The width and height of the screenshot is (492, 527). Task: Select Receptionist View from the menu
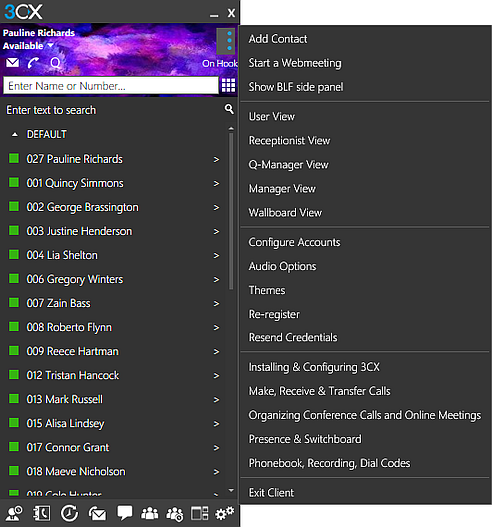click(x=289, y=140)
